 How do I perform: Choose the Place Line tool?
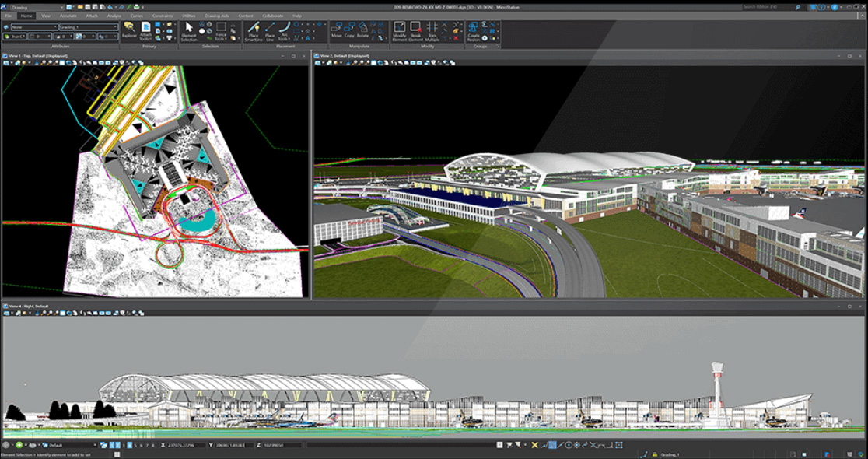pos(270,30)
